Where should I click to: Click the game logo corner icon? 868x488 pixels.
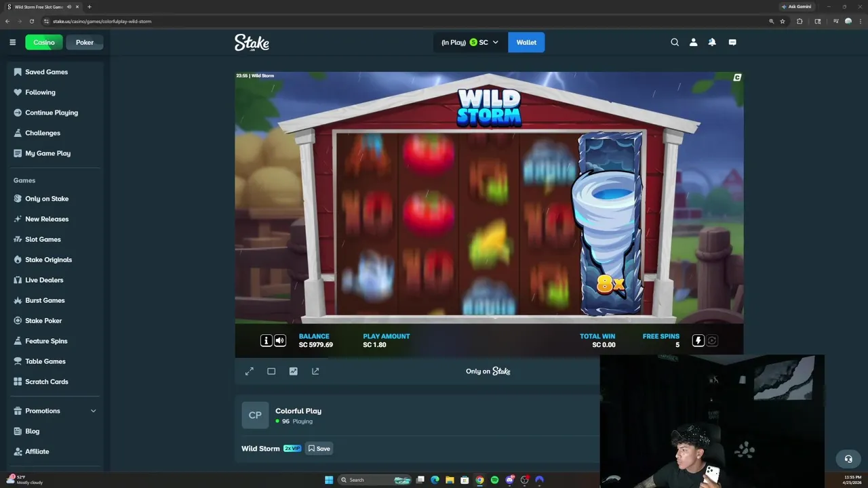[737, 77]
